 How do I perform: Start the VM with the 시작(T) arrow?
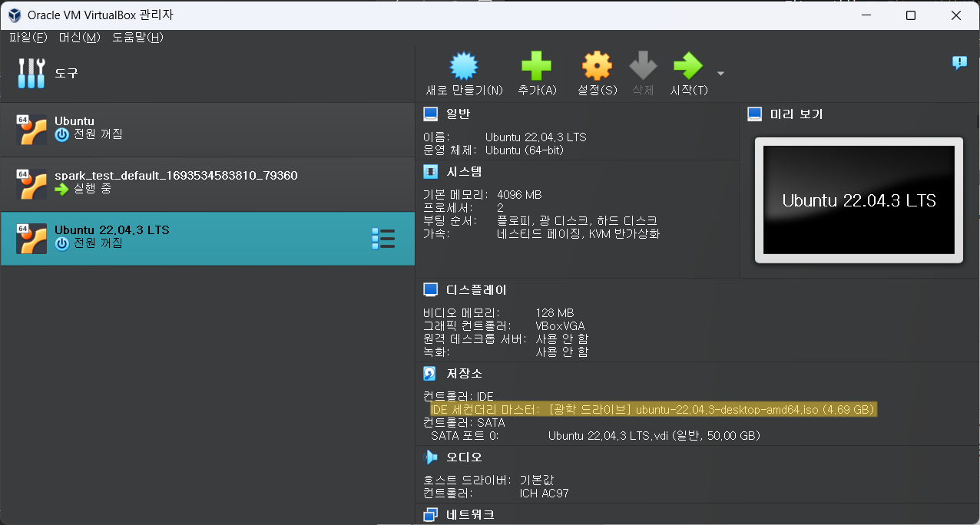688,66
